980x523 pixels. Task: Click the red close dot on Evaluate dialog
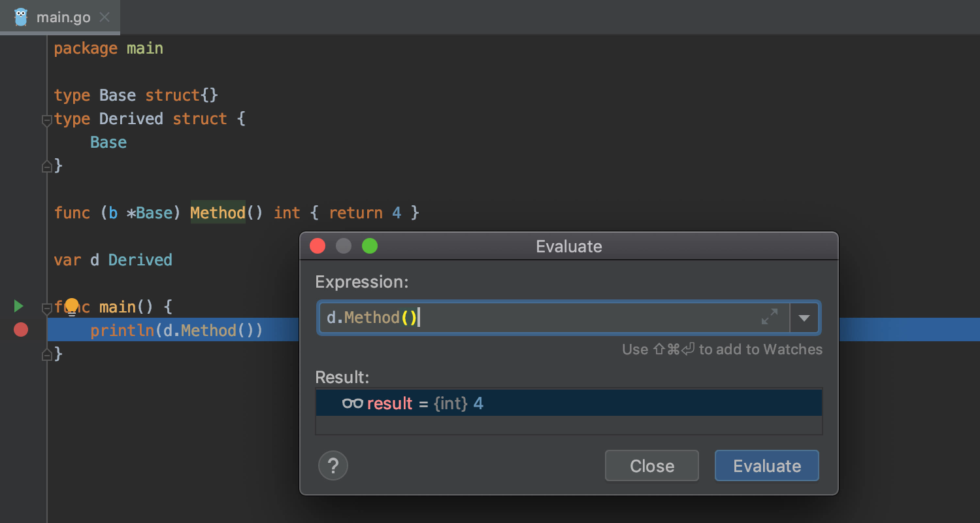[318, 246]
